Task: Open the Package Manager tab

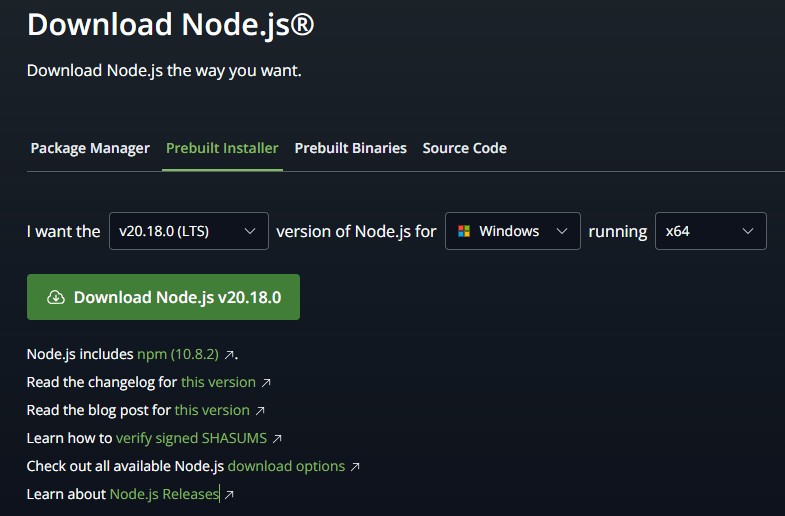Action: click(x=90, y=148)
